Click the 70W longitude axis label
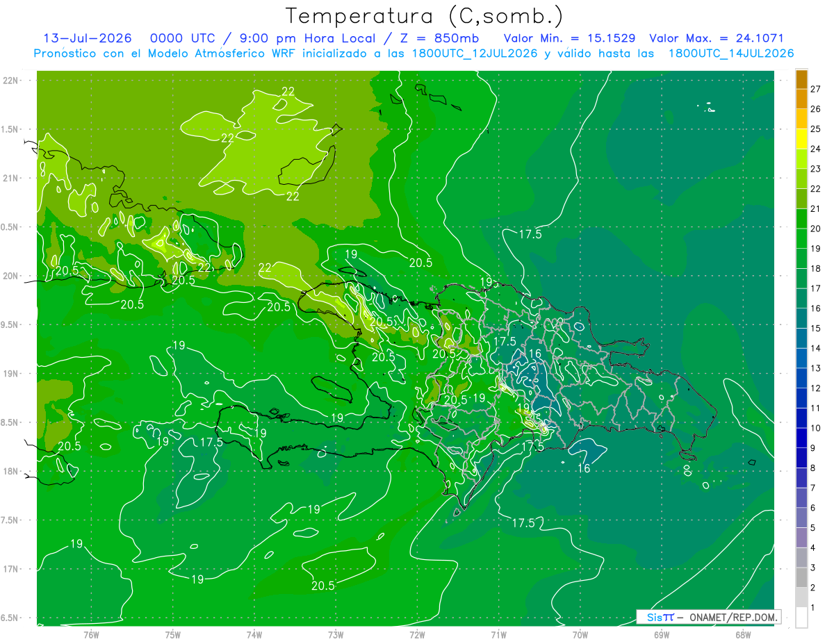The height and width of the screenshot is (644, 834). pyautogui.click(x=580, y=634)
